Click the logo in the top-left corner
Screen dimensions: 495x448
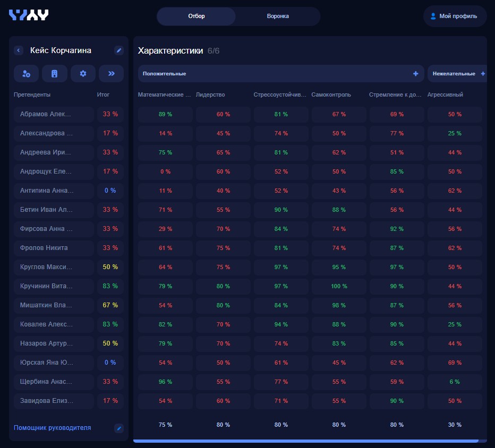pos(29,15)
